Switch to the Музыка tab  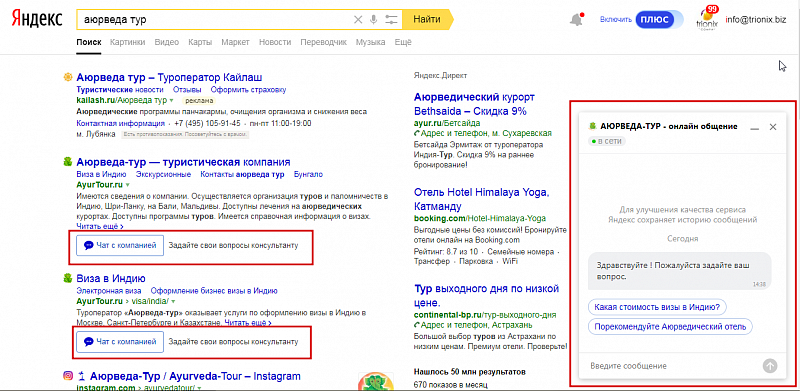(370, 42)
